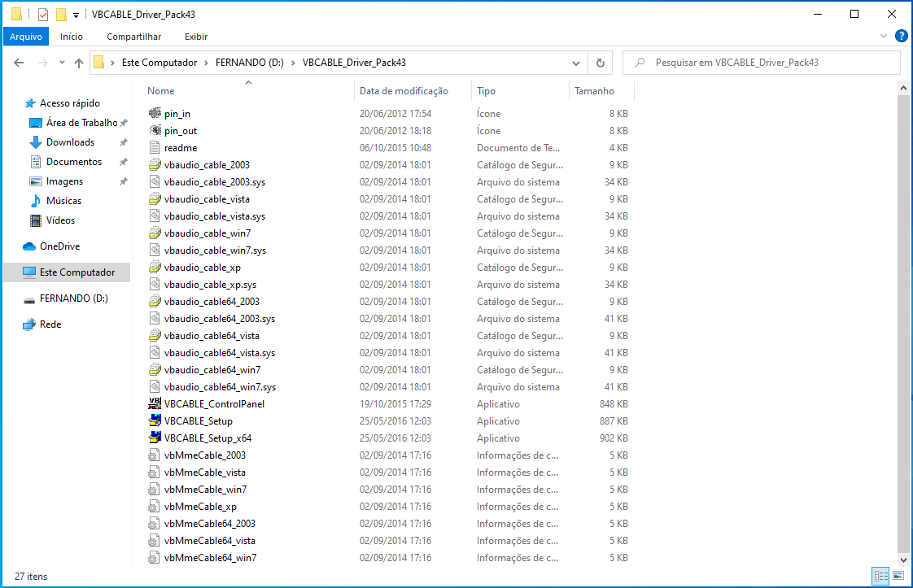Expand the address bar history dropdown
The width and height of the screenshot is (913, 588).
(x=576, y=63)
